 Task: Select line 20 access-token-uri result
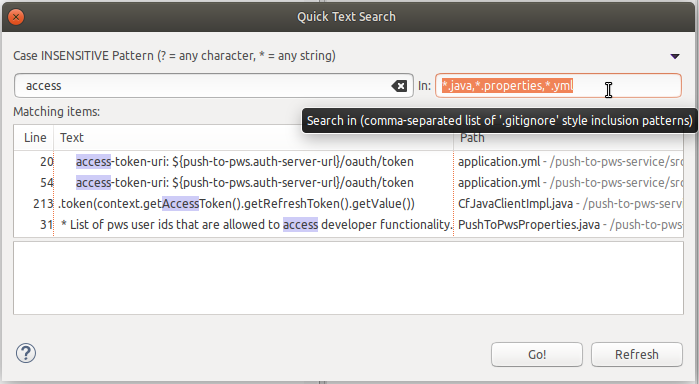coord(348,161)
